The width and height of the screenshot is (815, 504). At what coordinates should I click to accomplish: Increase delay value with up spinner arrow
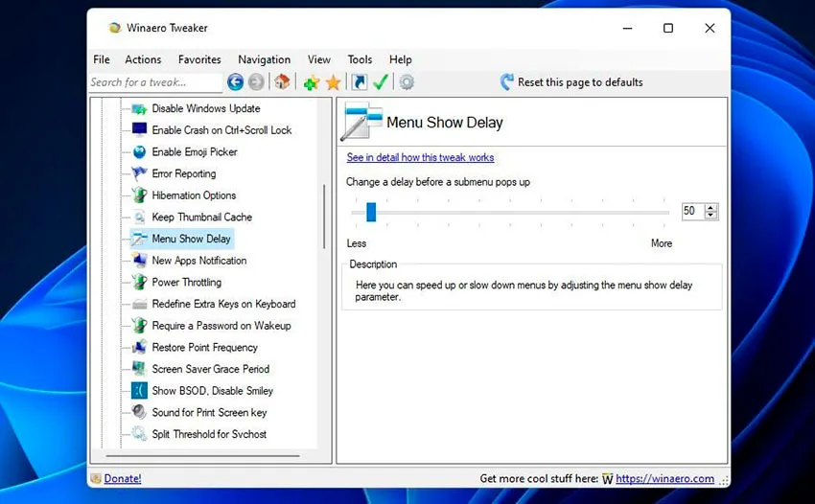710,207
